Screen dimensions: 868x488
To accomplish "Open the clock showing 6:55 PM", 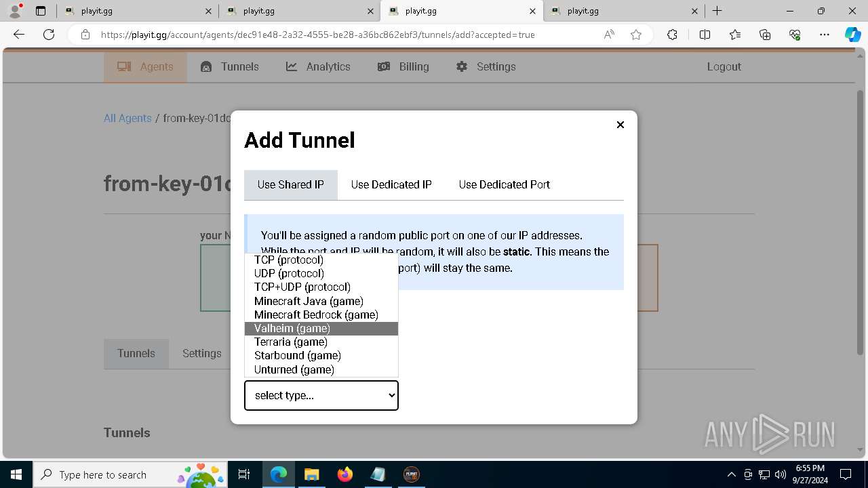I will pos(810,474).
